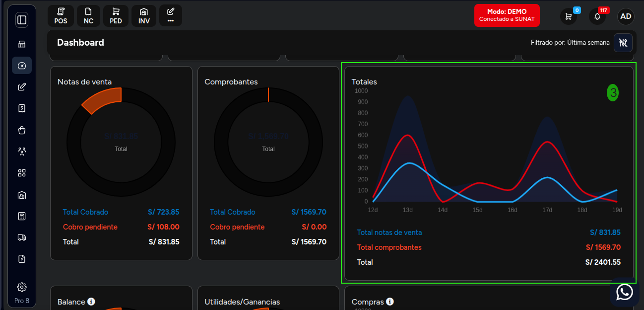Open the PED orders shortcut button

point(116,16)
